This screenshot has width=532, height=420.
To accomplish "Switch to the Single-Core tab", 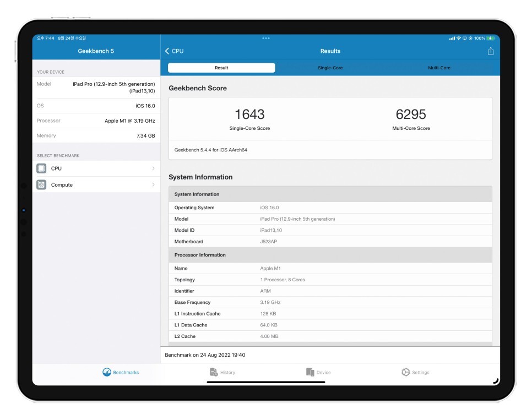I will pos(330,68).
